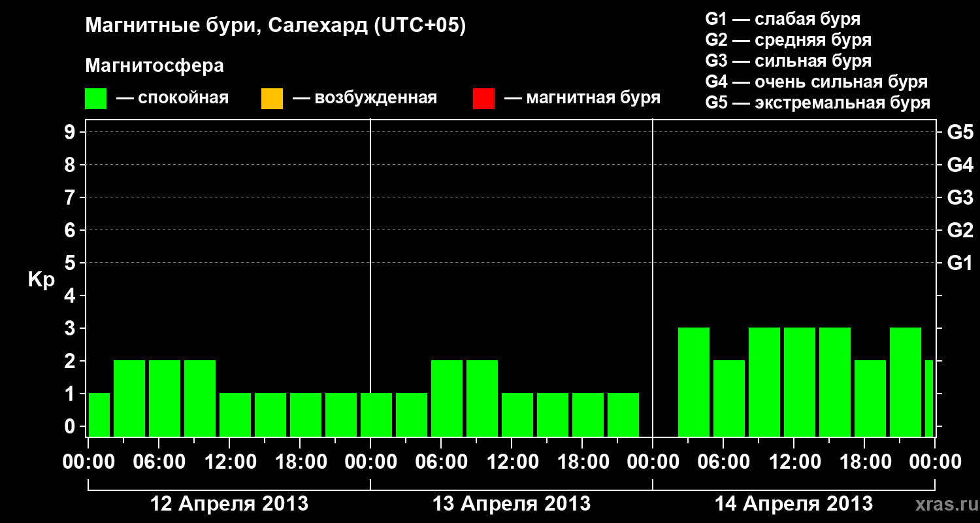Click the orange 'возбужденная' legend swatch

pos(272,99)
